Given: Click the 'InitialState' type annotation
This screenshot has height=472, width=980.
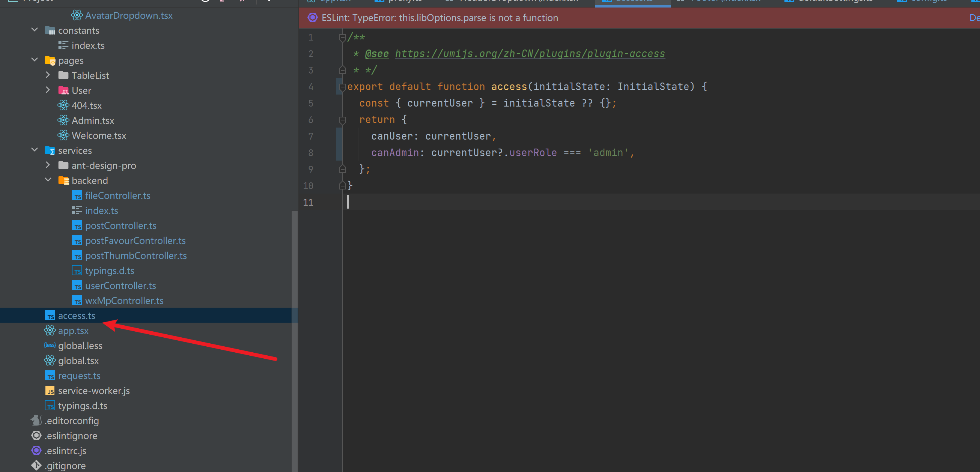Looking at the screenshot, I should [653, 87].
